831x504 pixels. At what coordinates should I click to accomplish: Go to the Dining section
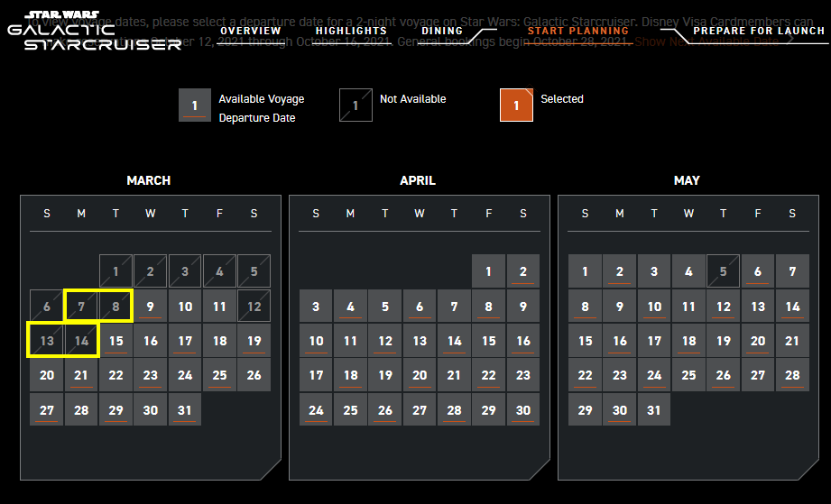point(442,31)
